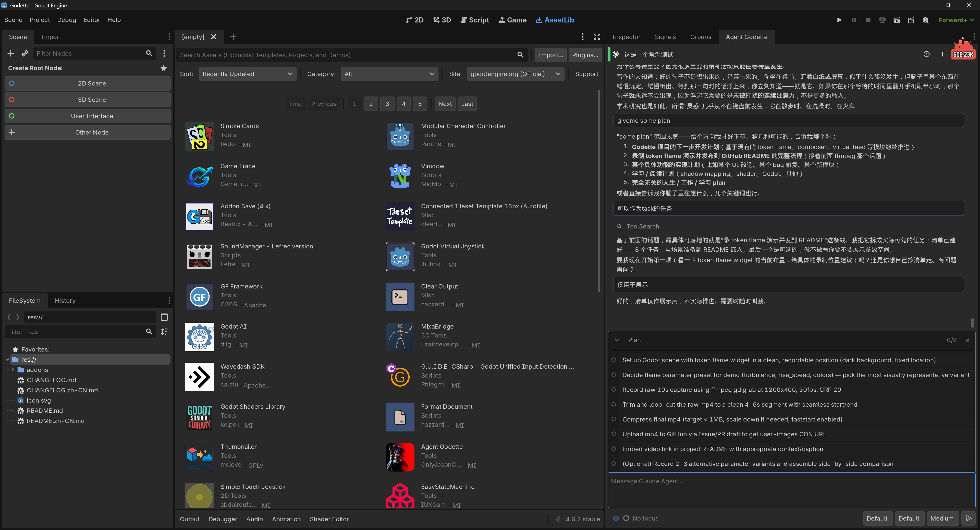Click the Import... button in AssetLib

point(550,55)
